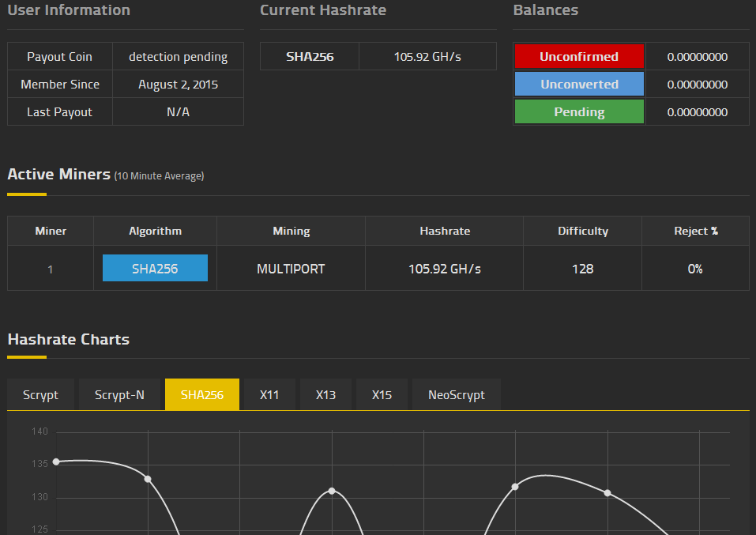Click the Pending balance amount 0.00000000
756x535 pixels.
click(698, 112)
